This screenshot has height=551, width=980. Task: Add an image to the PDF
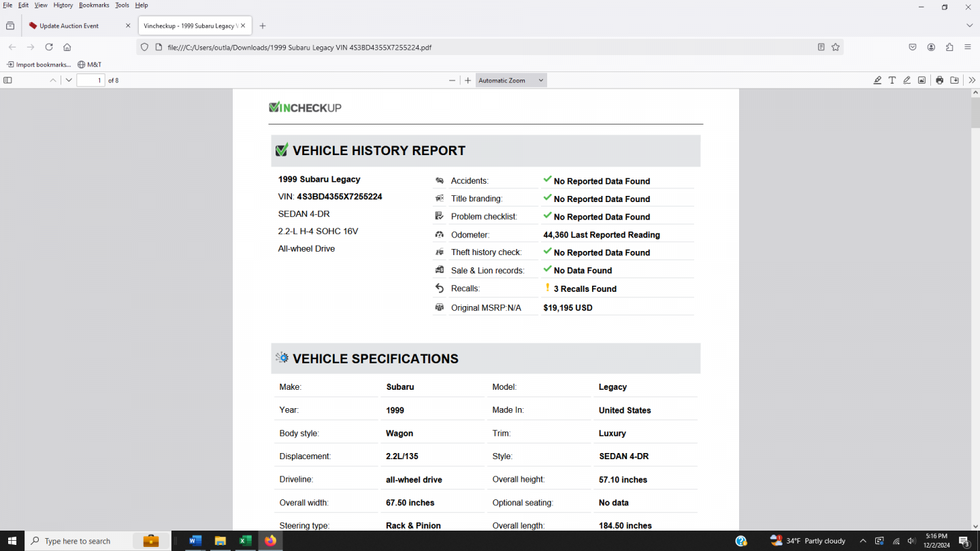coord(922,80)
